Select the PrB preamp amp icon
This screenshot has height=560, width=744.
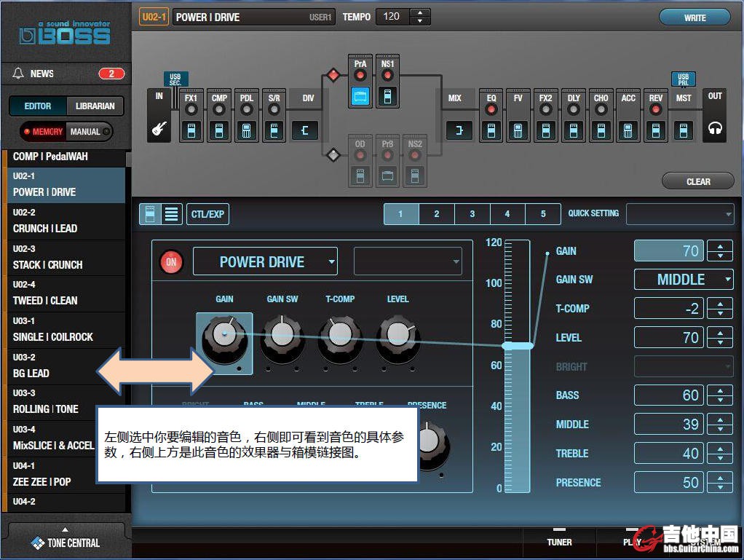(x=387, y=176)
